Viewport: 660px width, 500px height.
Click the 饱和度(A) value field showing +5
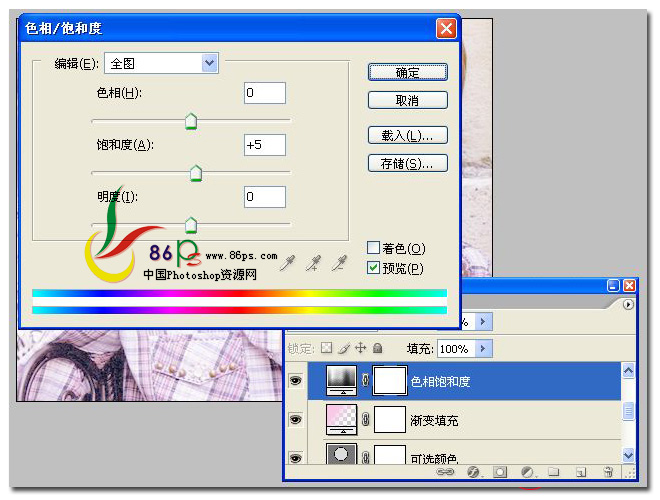click(x=265, y=145)
